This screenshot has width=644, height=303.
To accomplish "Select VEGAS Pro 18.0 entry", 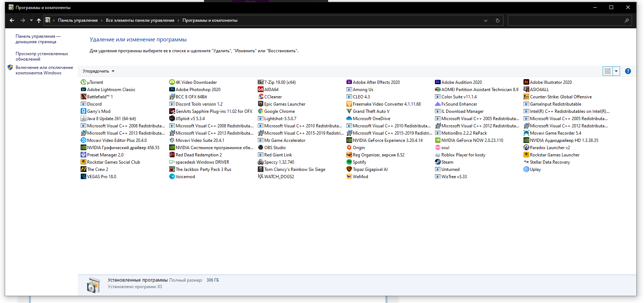I will (98, 177).
